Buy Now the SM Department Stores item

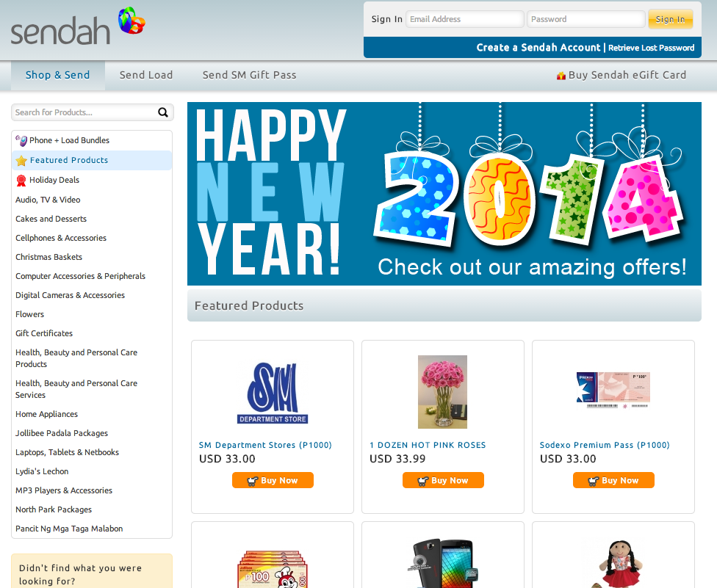(273, 480)
